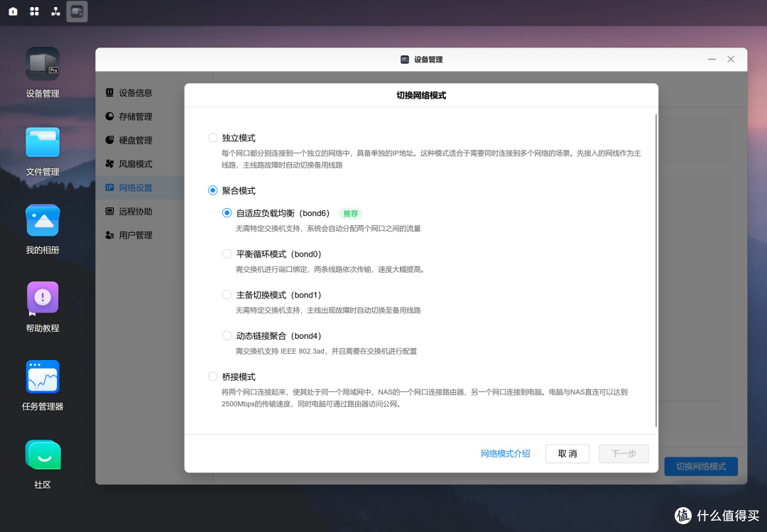Open the app grid icon in top bar

[34, 11]
